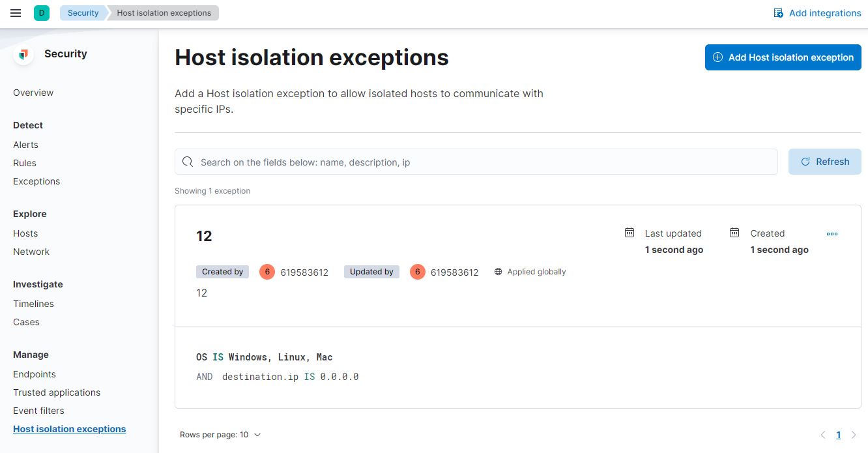Viewport: 868px width, 453px height.
Task: Click the Created calendar icon
Action: [734, 232]
